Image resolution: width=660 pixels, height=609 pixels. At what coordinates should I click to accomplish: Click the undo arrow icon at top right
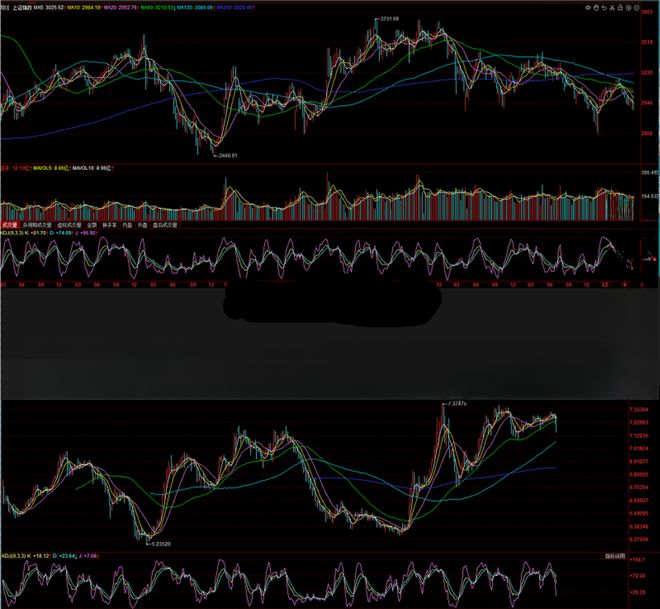coord(604,8)
